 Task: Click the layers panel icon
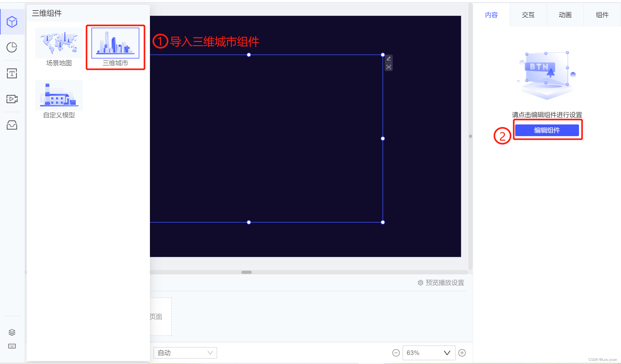click(x=12, y=332)
